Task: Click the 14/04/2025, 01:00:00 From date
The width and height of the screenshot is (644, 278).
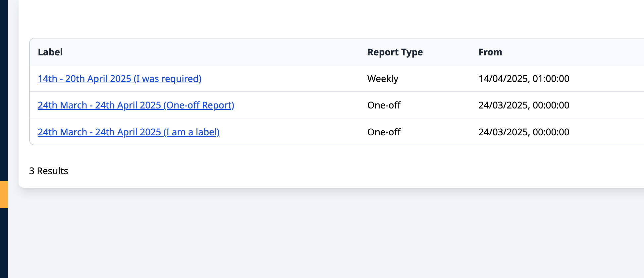Action: [x=524, y=79]
